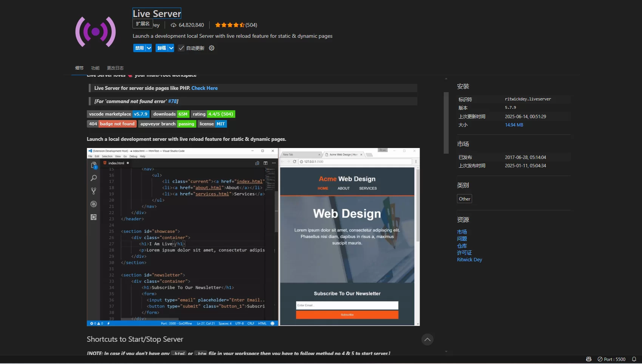This screenshot has height=364, width=642.
Task: Click the cloud download count icon
Action: click(173, 25)
